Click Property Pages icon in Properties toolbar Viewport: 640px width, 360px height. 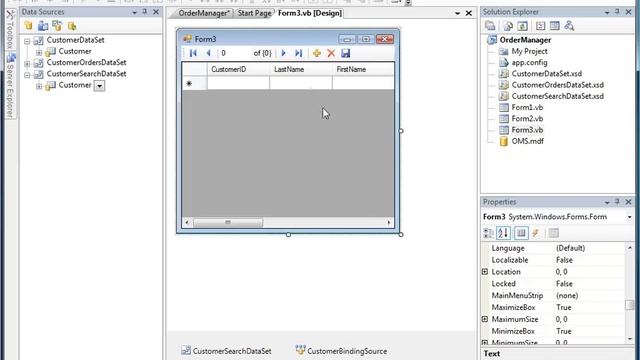(x=553, y=233)
